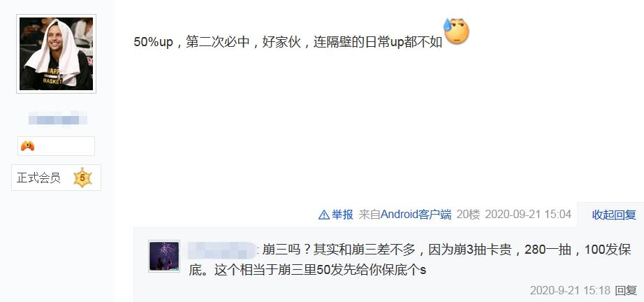
Task: Click the level 5 star badge
Action: click(x=82, y=178)
